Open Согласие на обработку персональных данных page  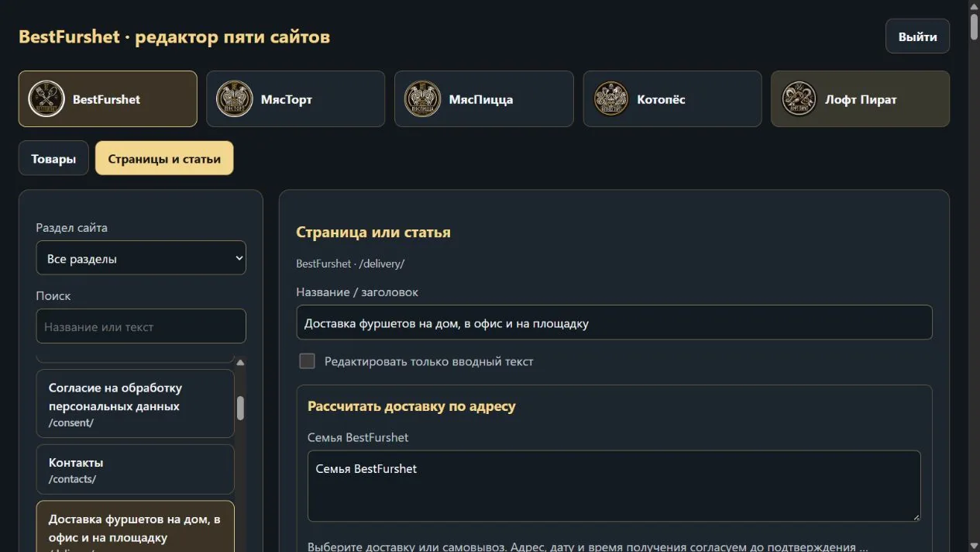136,404
